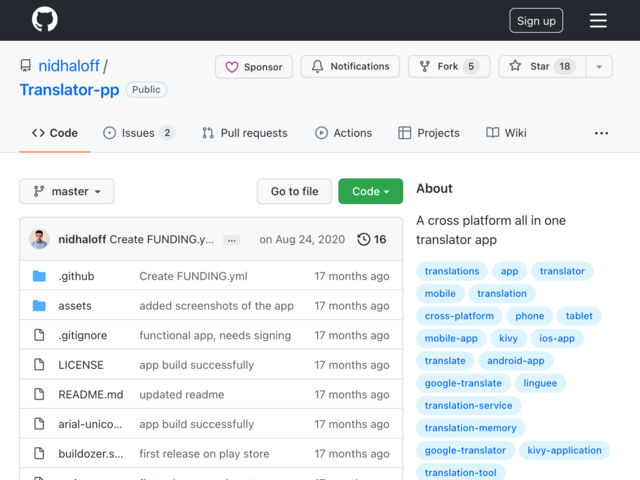This screenshot has width=640, height=480.
Task: Expand the Star lists dropdown arrow
Action: pyautogui.click(x=599, y=67)
